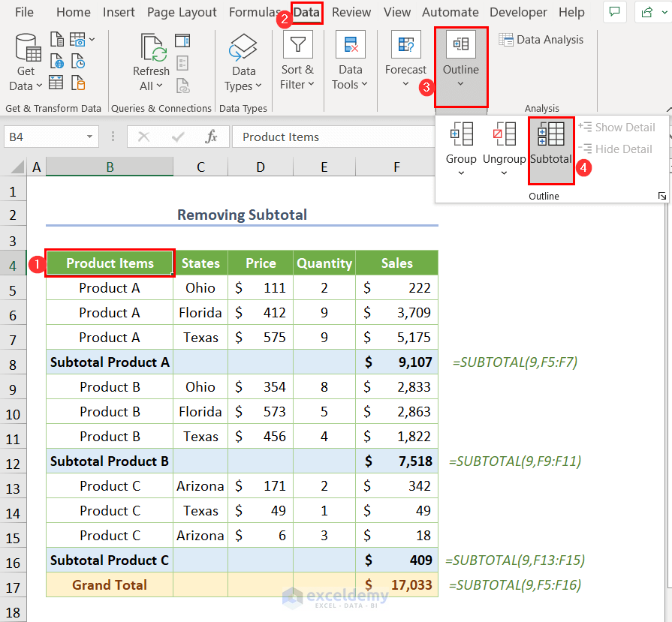Click the Group outline icon
The height and width of the screenshot is (622, 672).
[x=461, y=135]
